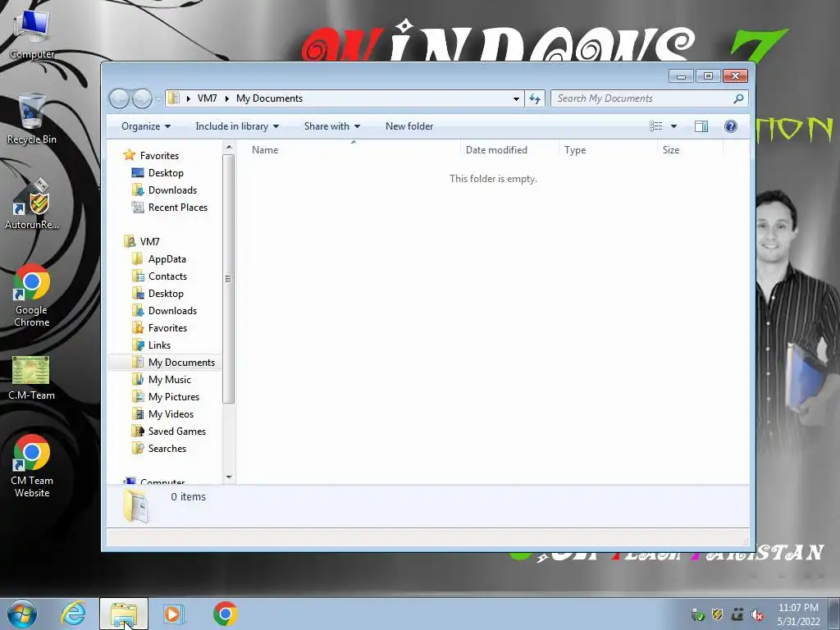Refresh the My Documents folder
This screenshot has height=630, width=840.
(x=535, y=98)
